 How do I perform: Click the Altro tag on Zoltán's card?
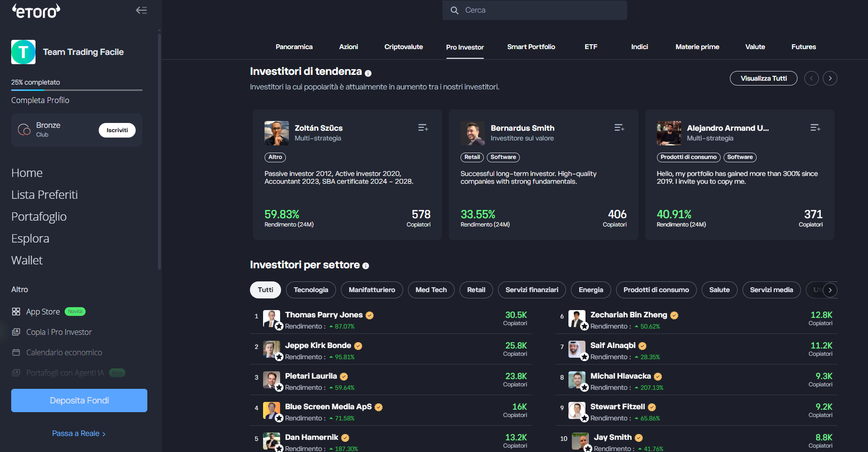coord(275,157)
